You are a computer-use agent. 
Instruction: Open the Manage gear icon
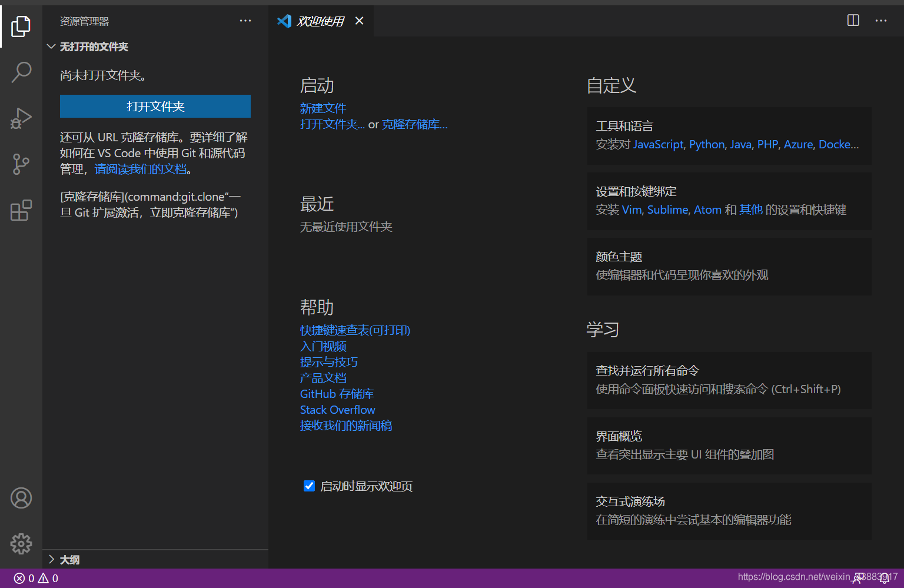pyautogui.click(x=21, y=543)
